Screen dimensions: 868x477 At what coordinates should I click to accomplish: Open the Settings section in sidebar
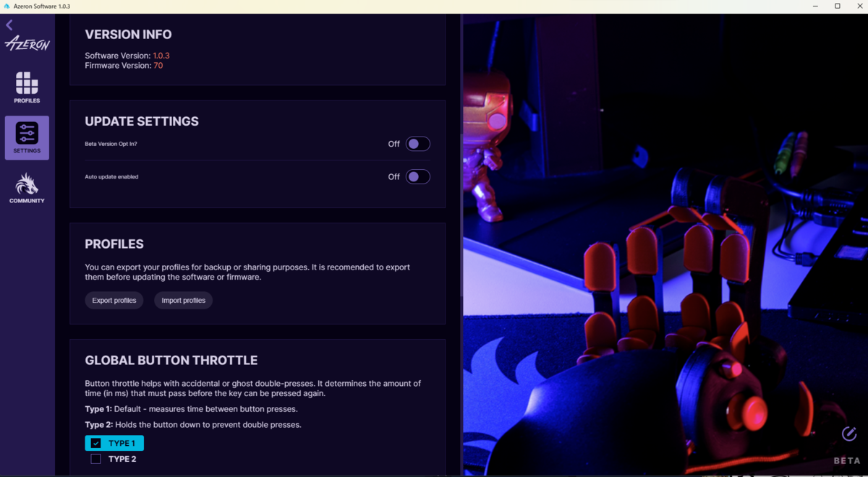[27, 137]
